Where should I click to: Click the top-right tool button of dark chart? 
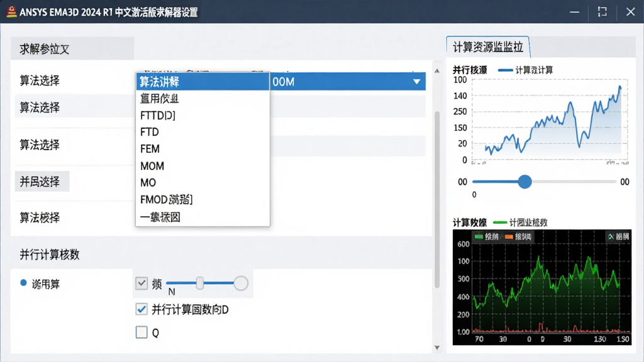point(618,236)
